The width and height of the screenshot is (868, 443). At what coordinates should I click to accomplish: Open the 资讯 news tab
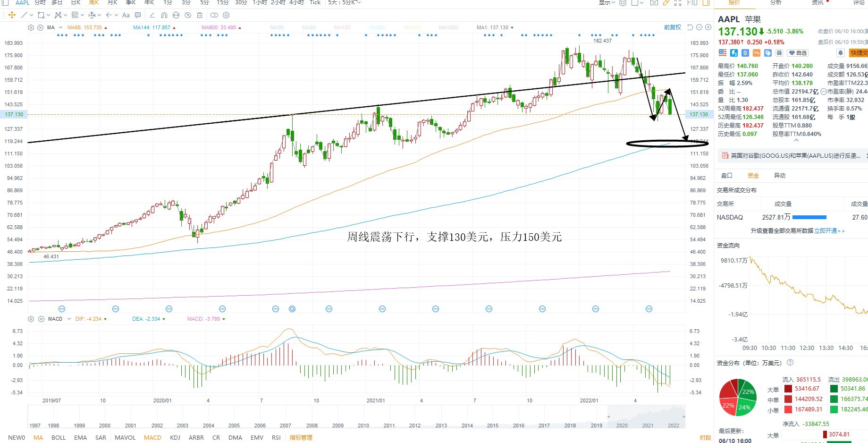(x=817, y=2)
